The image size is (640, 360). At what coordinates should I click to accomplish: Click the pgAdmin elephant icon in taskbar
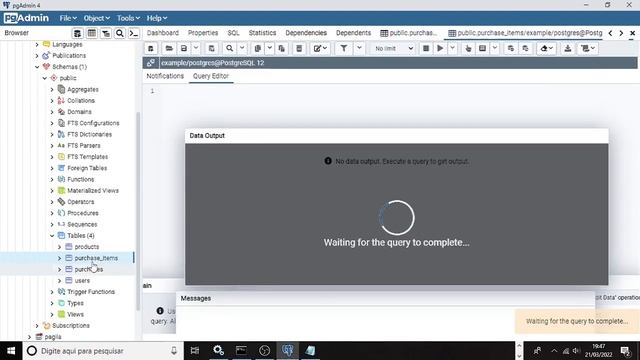(287, 351)
